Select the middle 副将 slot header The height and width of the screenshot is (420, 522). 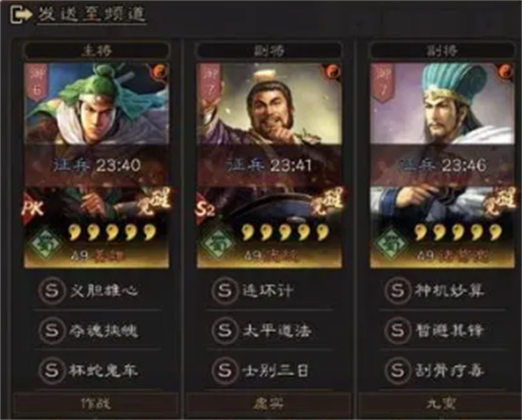point(269,50)
